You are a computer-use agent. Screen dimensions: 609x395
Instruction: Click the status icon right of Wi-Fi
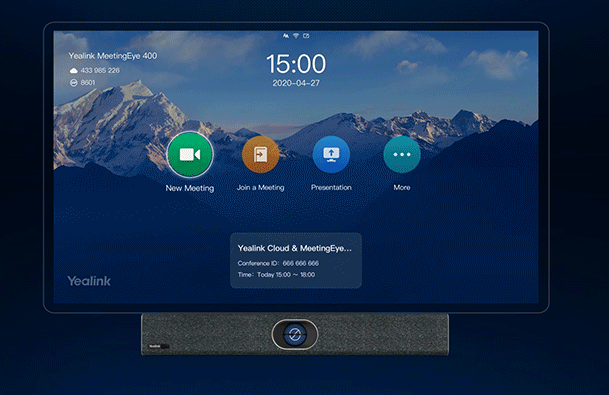(x=306, y=36)
